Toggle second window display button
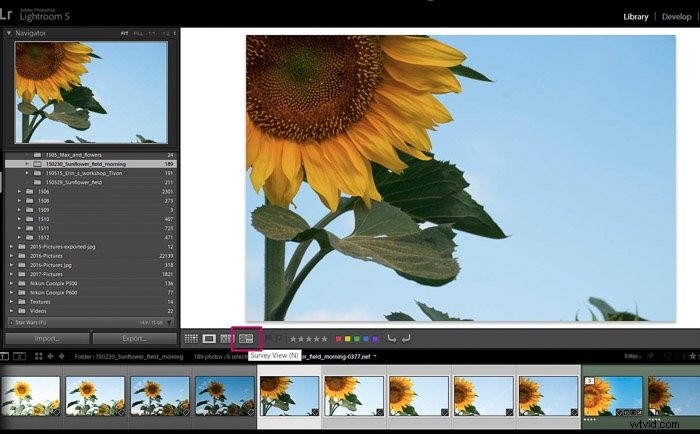The width and height of the screenshot is (700, 434). (x=19, y=356)
